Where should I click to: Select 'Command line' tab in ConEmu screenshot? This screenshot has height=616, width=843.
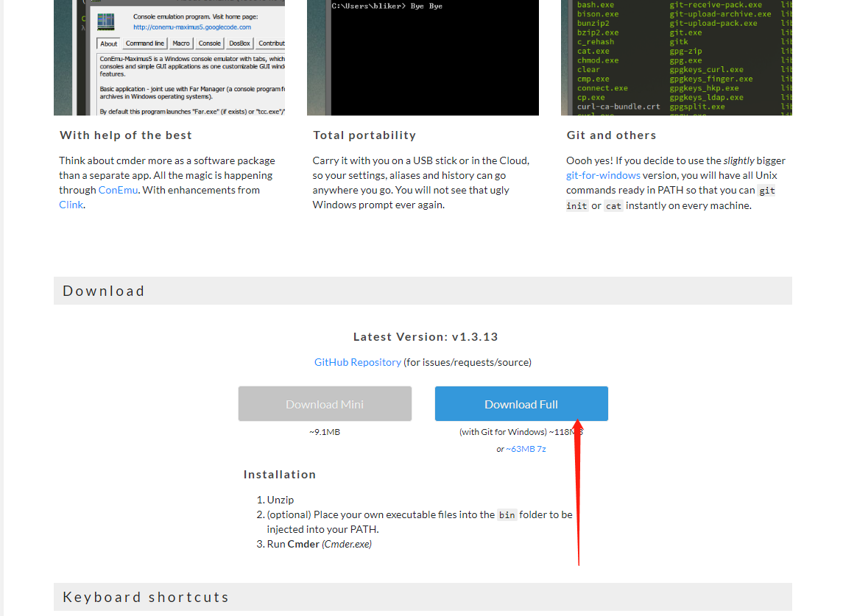pos(144,43)
